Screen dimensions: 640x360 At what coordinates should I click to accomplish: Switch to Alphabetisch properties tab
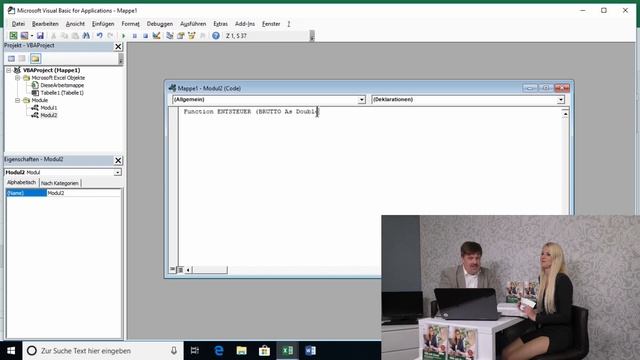click(21, 183)
